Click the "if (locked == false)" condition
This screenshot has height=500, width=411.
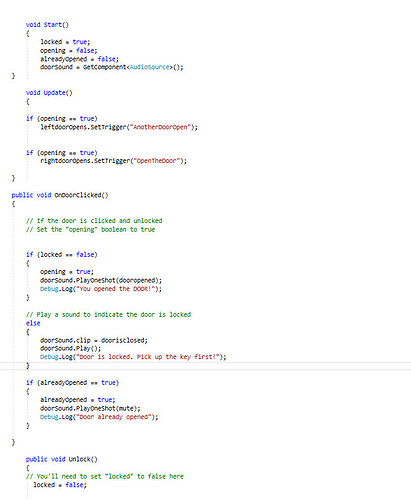pos(62,255)
